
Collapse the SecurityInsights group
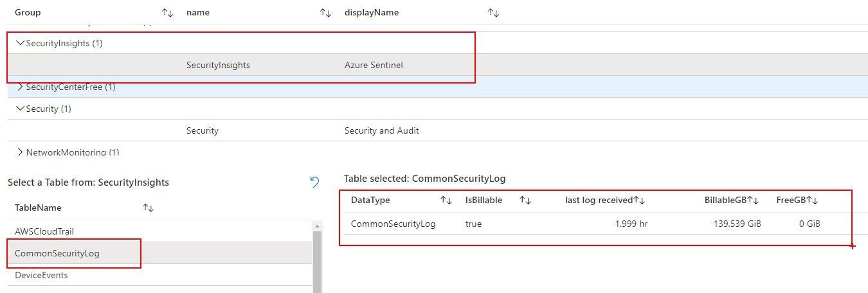click(20, 43)
